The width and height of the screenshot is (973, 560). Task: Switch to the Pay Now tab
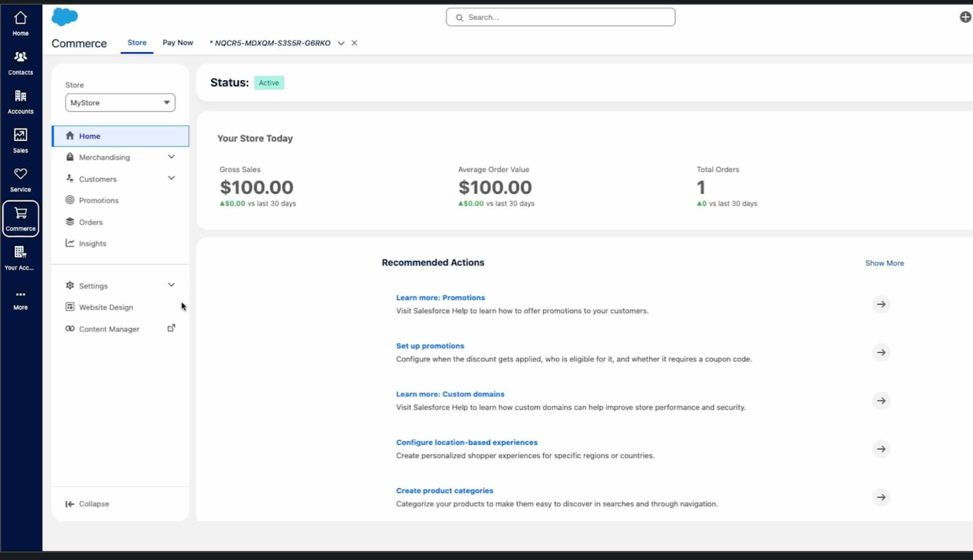[177, 43]
